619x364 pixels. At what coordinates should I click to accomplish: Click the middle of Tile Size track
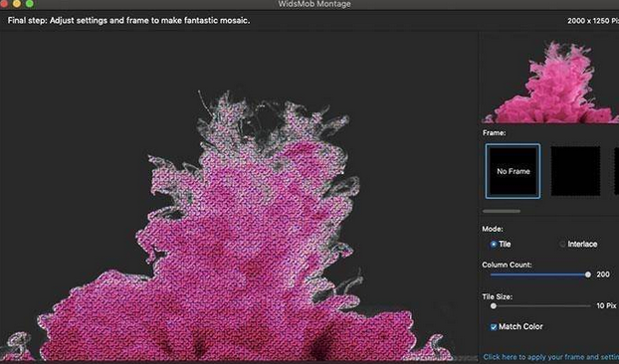pyautogui.click(x=540, y=306)
